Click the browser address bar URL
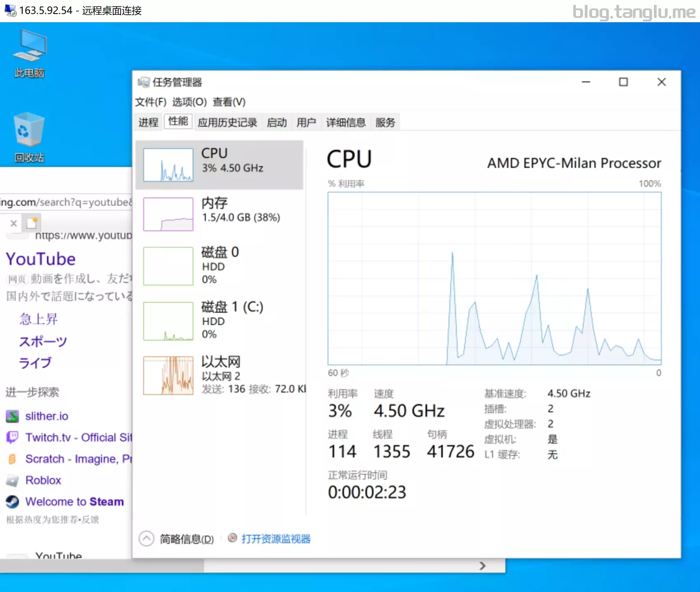700x592 pixels. point(66,202)
